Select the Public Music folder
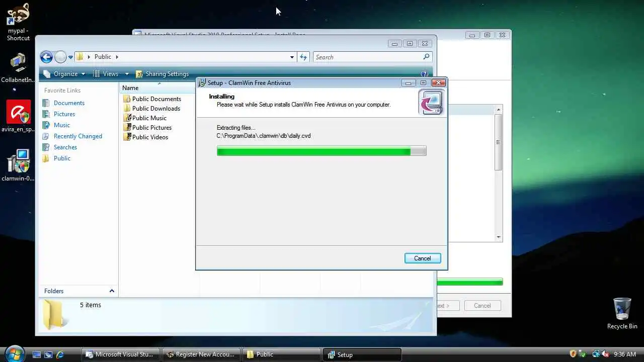The image size is (644, 362). point(145,118)
